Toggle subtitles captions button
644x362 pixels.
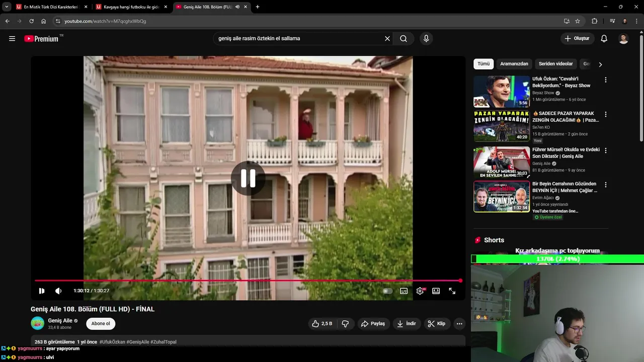404,291
